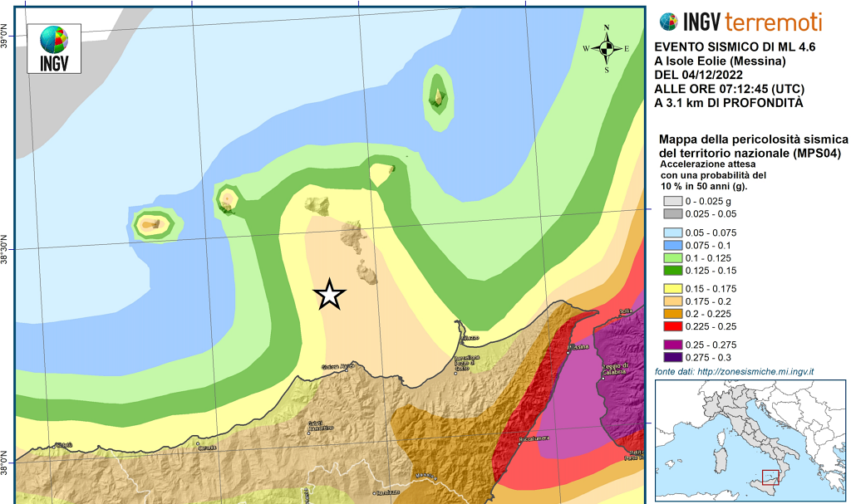Select the 0.225 - 0.25 red legend swatch
This screenshot has height=504, width=851.
pyautogui.click(x=671, y=325)
